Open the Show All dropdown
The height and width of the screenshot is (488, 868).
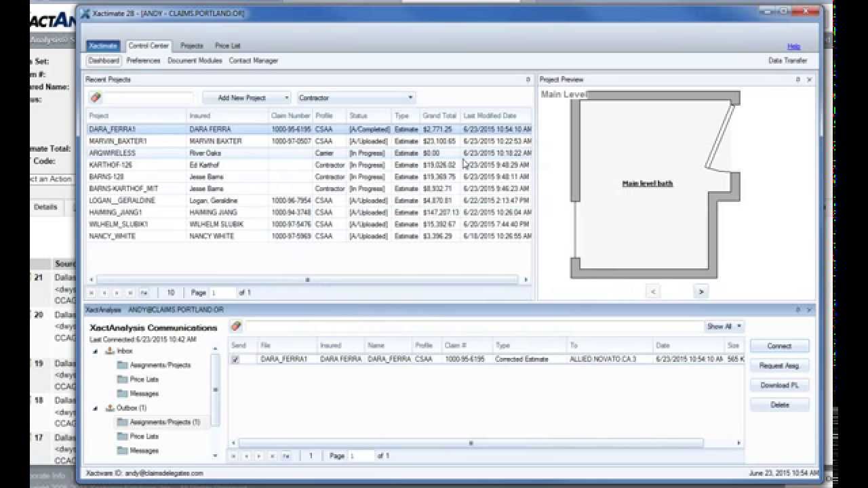click(724, 326)
